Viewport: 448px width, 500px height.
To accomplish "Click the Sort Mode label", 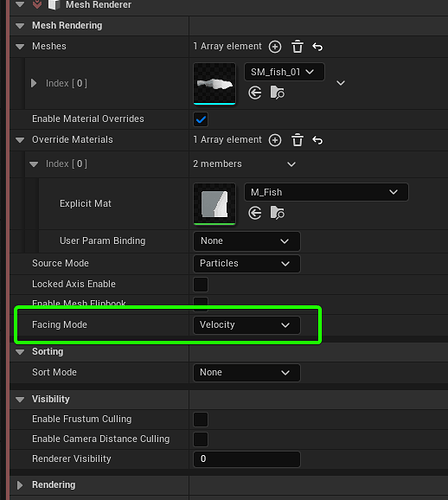I will pyautogui.click(x=54, y=372).
